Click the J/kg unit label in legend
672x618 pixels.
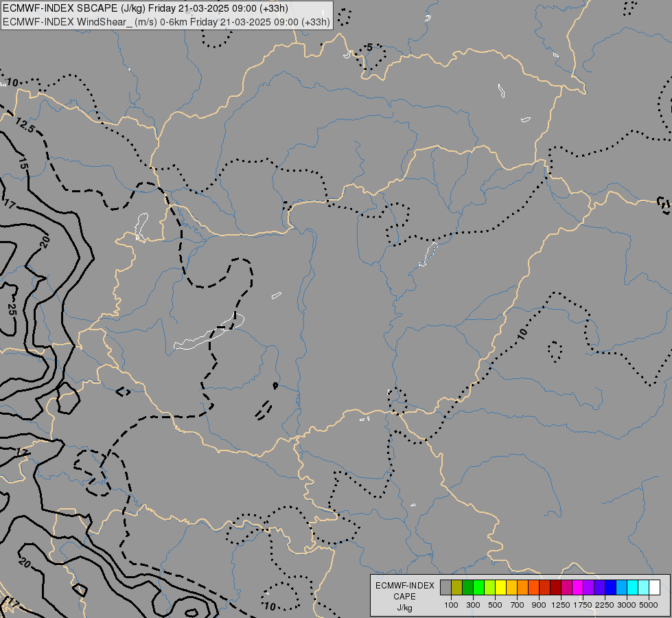tap(404, 608)
